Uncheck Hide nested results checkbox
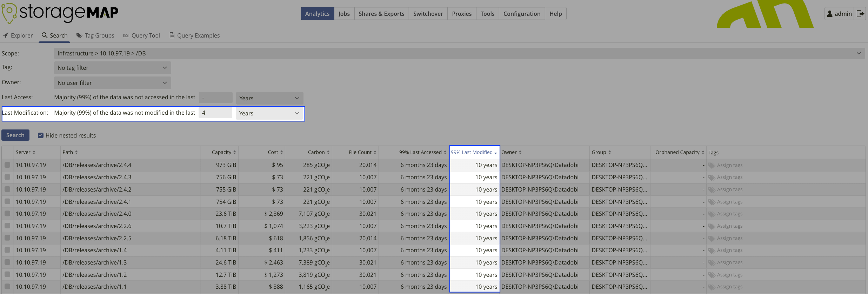 pyautogui.click(x=41, y=135)
